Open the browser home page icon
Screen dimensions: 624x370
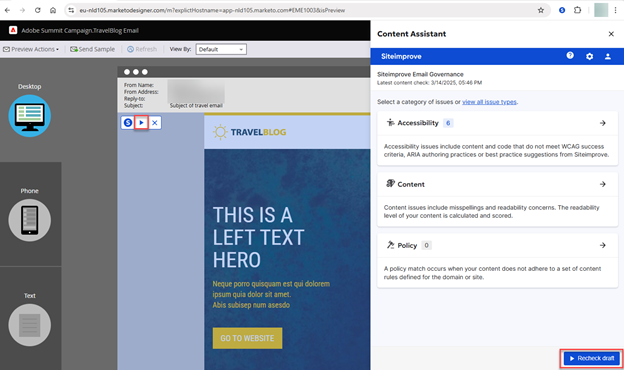click(53, 10)
